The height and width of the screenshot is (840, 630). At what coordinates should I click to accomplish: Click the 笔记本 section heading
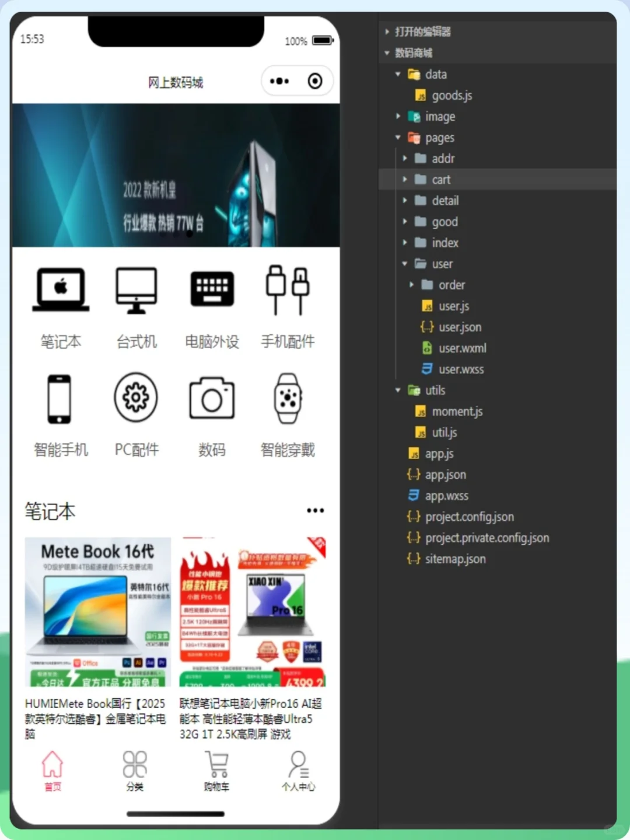coord(50,511)
